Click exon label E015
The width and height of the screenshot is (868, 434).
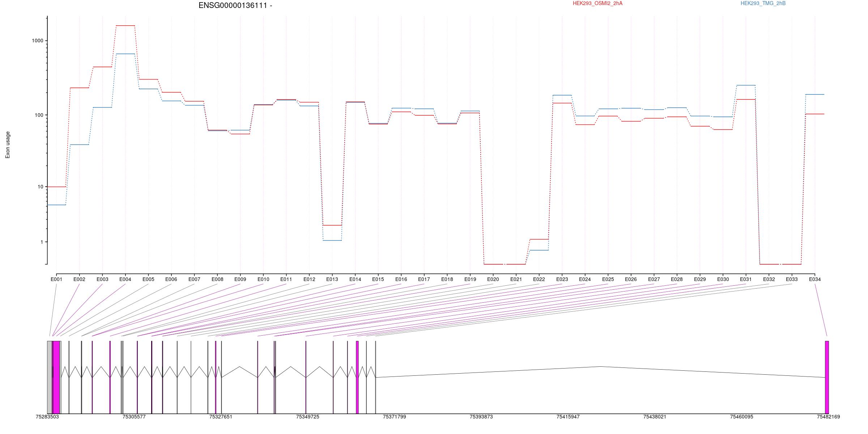[378, 279]
